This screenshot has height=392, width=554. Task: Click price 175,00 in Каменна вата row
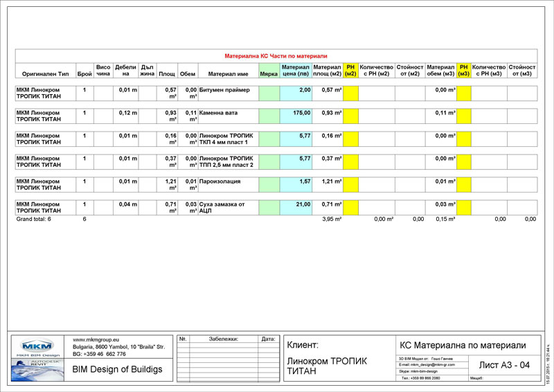[x=302, y=113]
